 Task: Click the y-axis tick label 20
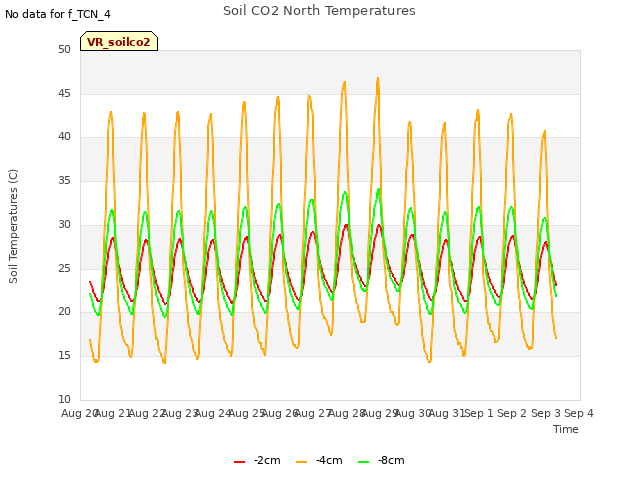[x=64, y=312]
